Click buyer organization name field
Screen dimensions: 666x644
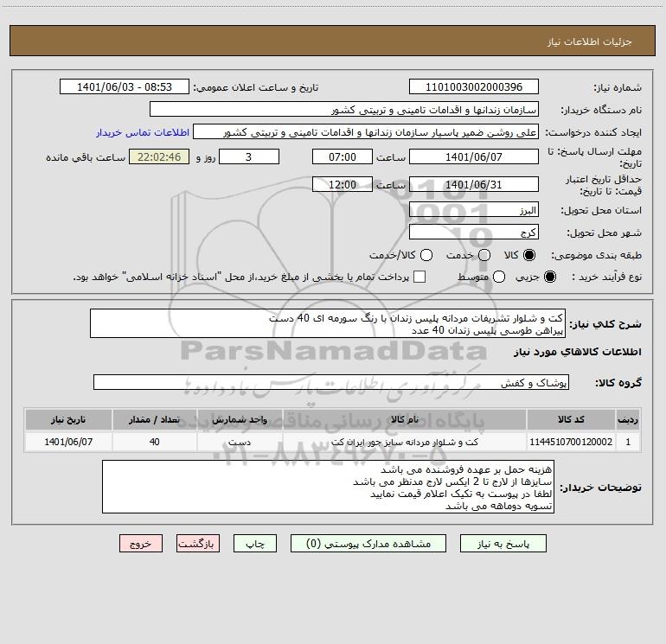[344, 109]
